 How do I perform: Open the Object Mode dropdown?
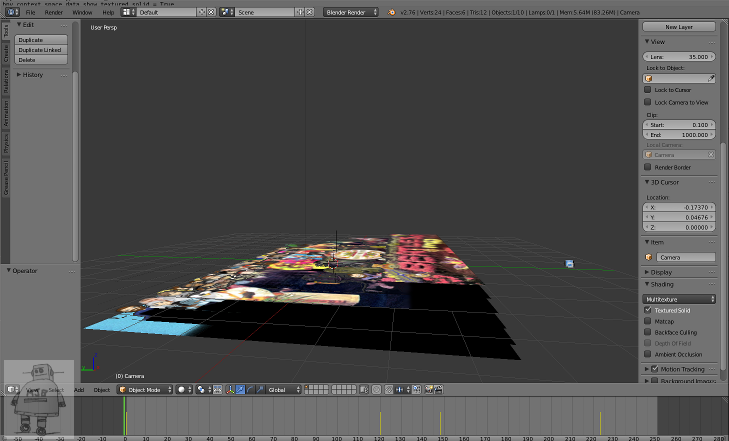pyautogui.click(x=145, y=389)
